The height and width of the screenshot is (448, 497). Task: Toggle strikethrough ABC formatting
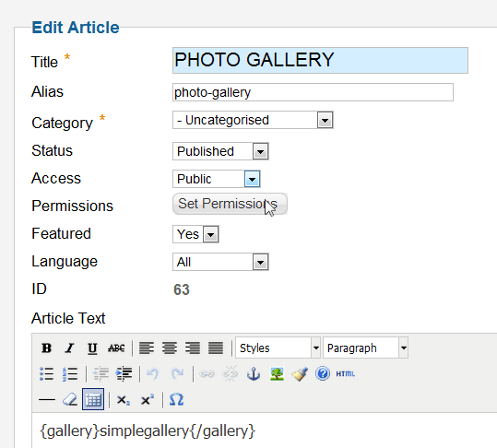(116, 348)
